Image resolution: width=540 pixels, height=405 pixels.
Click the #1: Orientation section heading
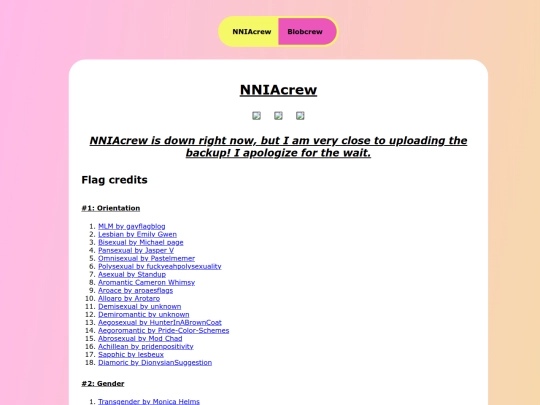pyautogui.click(x=111, y=208)
